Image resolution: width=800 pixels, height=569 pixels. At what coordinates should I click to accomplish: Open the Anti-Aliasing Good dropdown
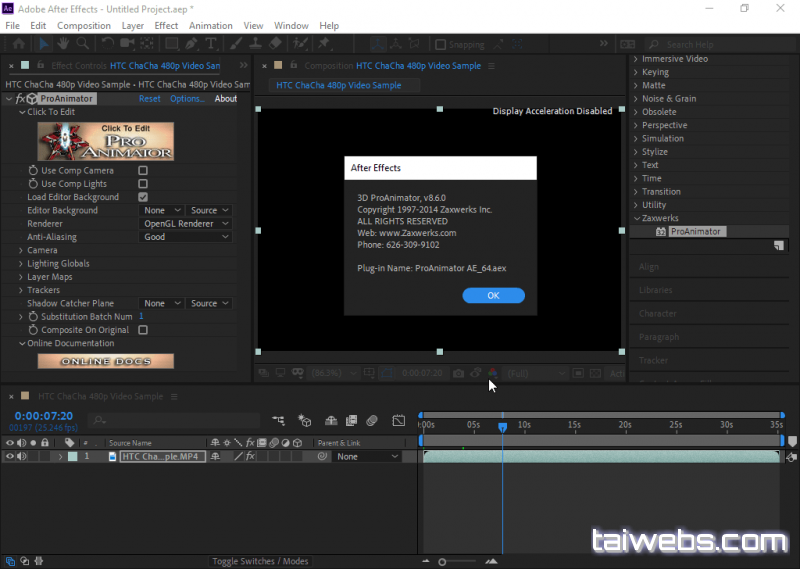click(185, 237)
